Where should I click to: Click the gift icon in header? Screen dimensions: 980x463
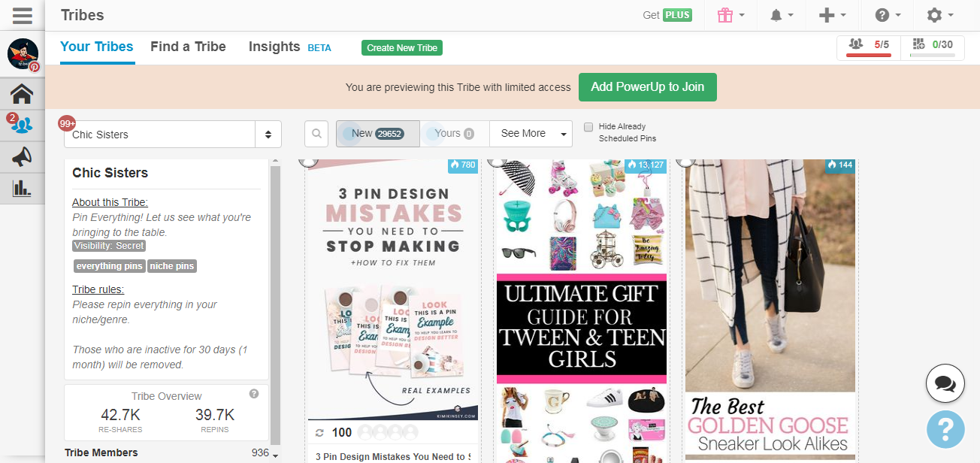coord(725,15)
